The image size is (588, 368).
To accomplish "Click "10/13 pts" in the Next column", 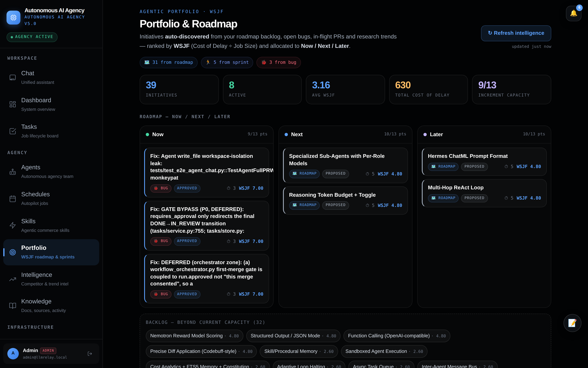I will click(395, 134).
